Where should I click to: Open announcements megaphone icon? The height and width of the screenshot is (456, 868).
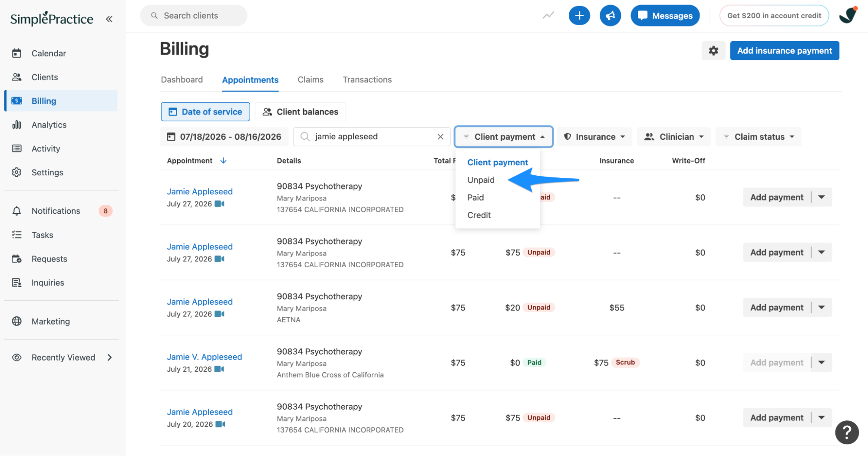coord(610,16)
